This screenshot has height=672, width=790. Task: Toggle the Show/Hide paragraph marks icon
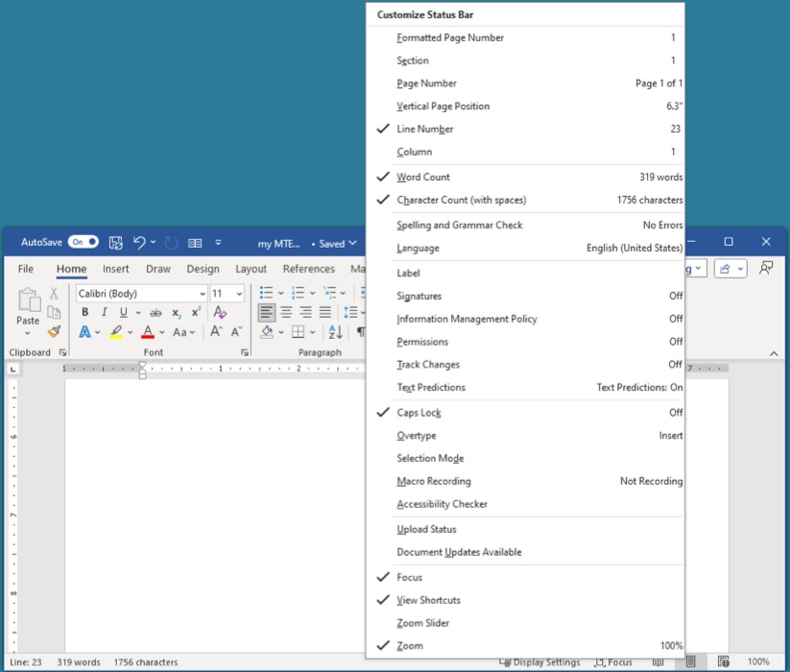tap(361, 332)
